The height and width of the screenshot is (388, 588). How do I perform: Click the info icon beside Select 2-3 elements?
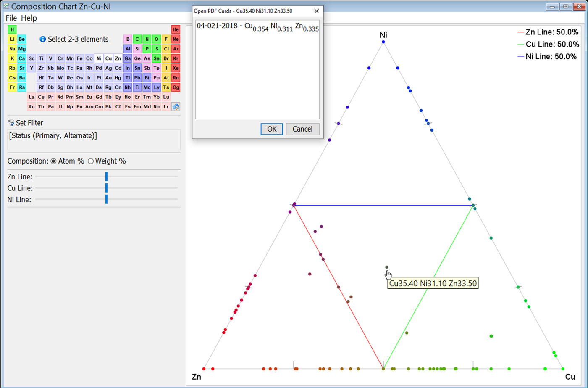click(42, 39)
